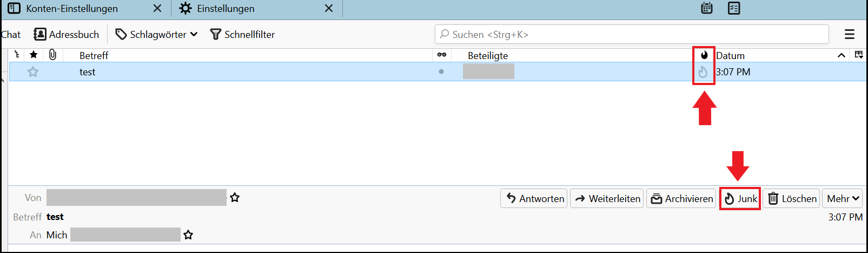Open the Adressbuch
The height and width of the screenshot is (253, 868).
coord(67,34)
